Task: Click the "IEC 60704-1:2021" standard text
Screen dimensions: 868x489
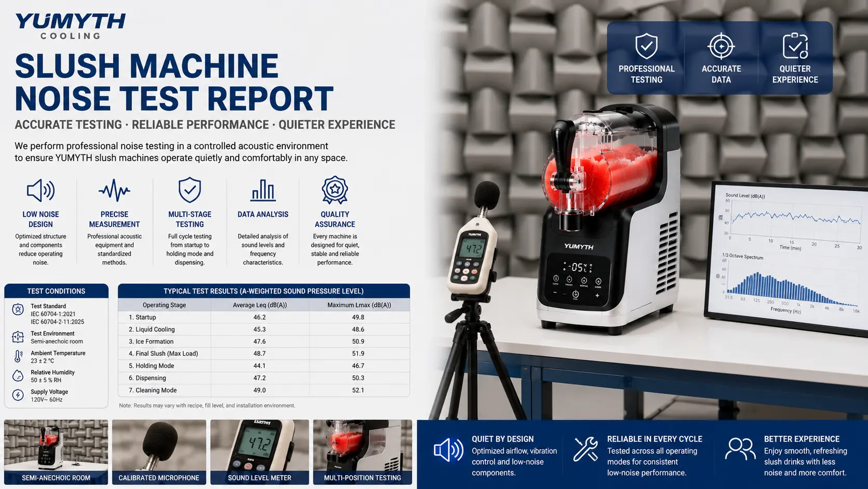Action: 53,314
